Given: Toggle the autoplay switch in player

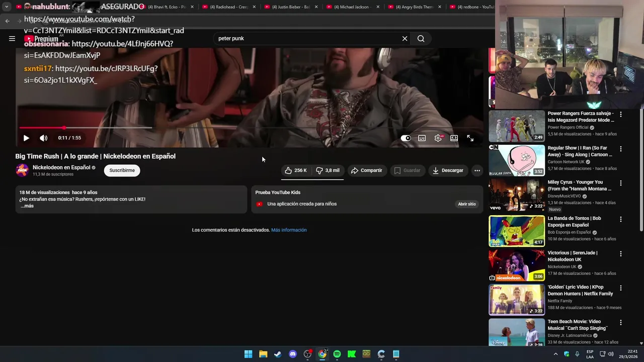Looking at the screenshot, I should [x=406, y=138].
